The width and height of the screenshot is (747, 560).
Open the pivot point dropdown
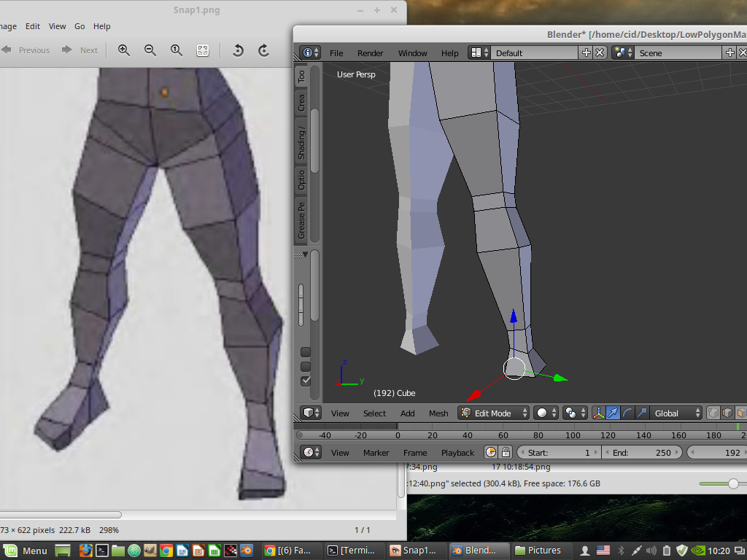(x=575, y=413)
